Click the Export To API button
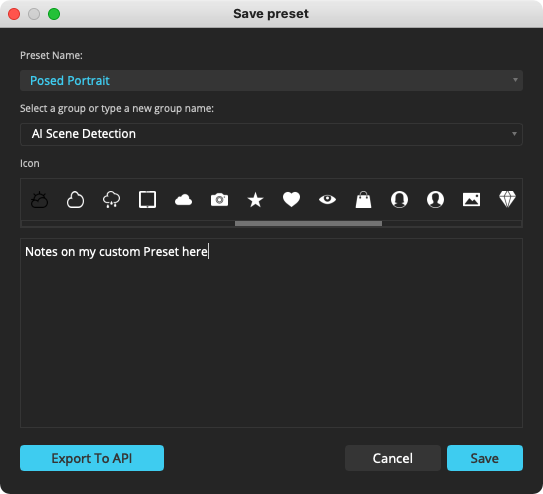 coord(92,458)
